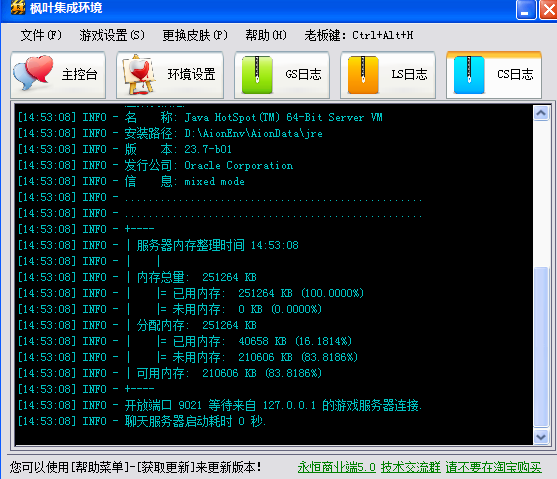Open the 环境设置 tab
This screenshot has height=479, width=557.
[x=170, y=75]
